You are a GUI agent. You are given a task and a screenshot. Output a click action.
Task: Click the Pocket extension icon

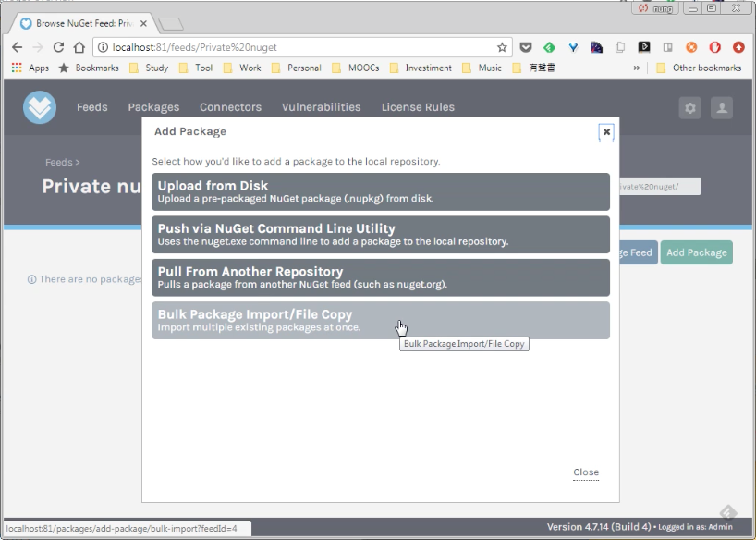[x=526, y=47]
